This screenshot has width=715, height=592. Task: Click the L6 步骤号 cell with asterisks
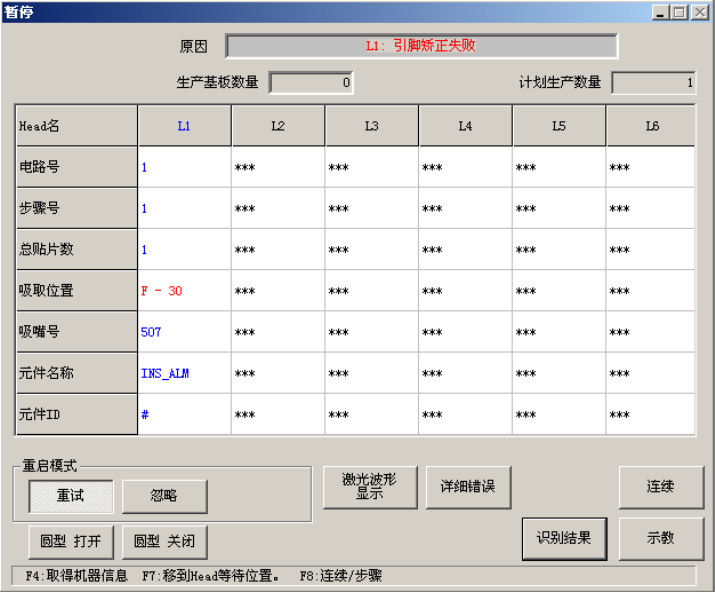(x=651, y=208)
